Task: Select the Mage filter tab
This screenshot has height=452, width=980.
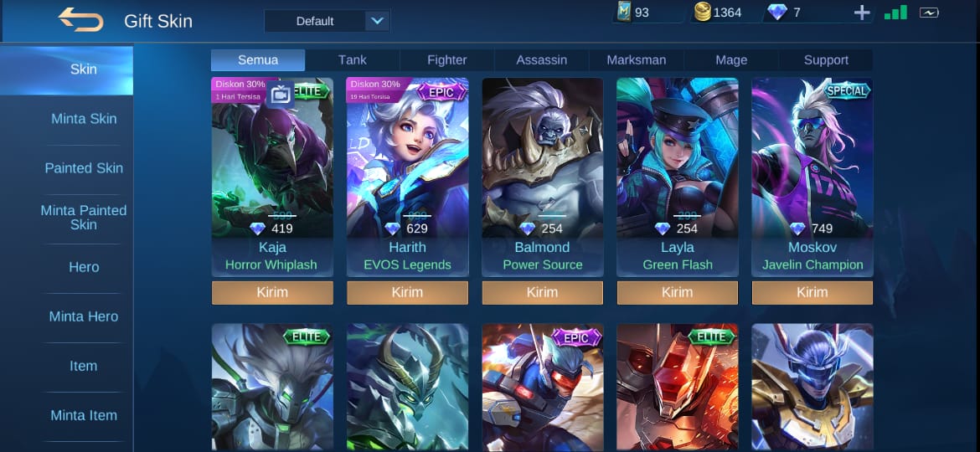Action: 731,60
